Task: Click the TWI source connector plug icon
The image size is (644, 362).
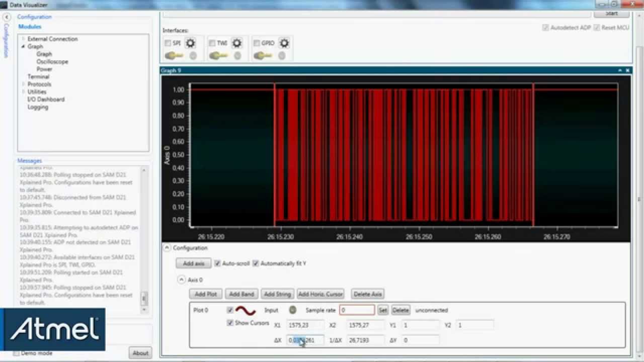Action: (x=218, y=56)
